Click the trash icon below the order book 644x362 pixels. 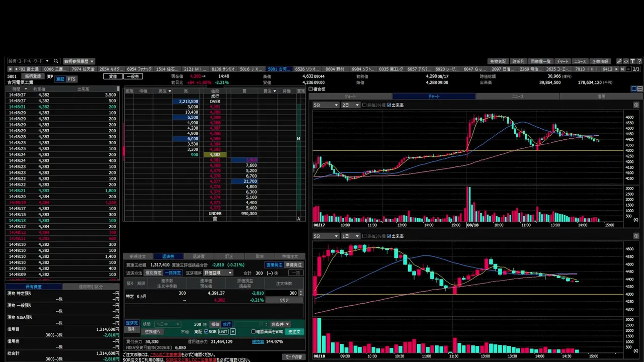pyautogui.click(x=215, y=219)
